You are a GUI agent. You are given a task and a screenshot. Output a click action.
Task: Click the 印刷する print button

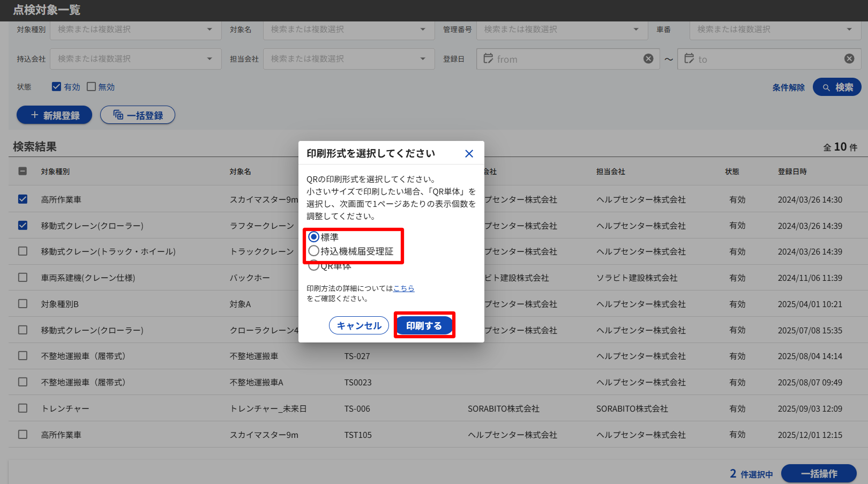[424, 325]
